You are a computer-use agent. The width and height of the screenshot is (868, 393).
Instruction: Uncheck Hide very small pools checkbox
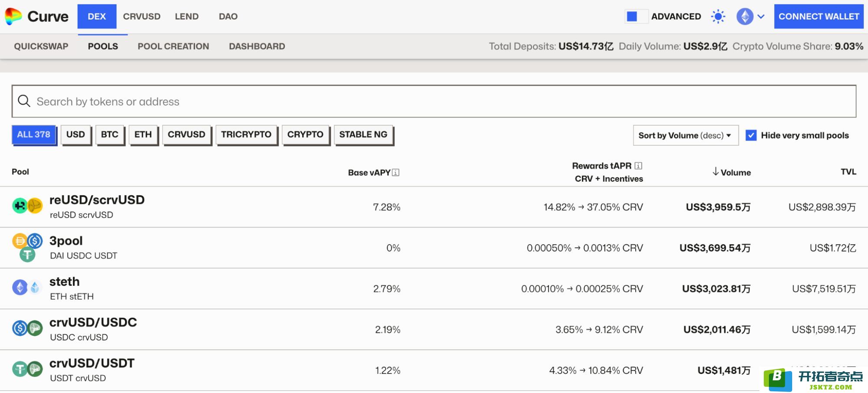pos(751,135)
